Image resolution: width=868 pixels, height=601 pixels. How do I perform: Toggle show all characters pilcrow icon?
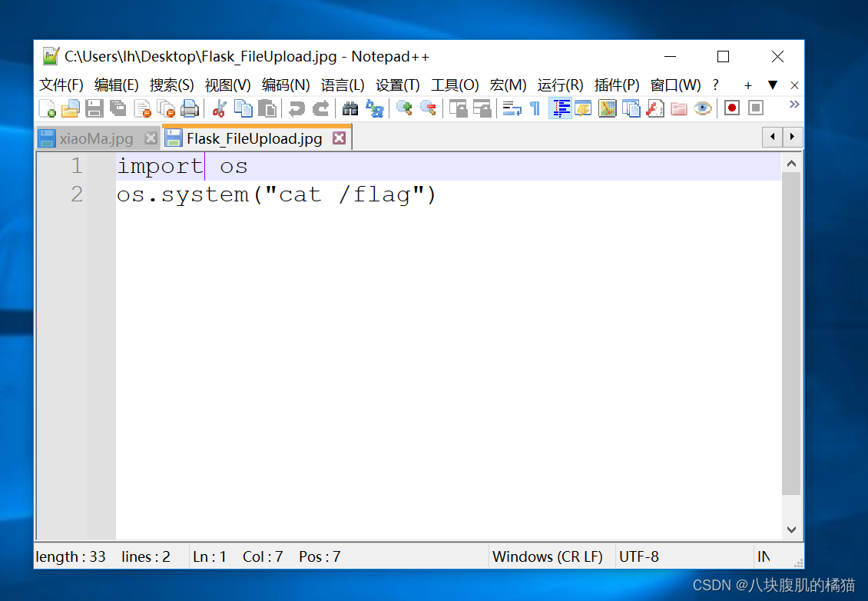pyautogui.click(x=535, y=108)
